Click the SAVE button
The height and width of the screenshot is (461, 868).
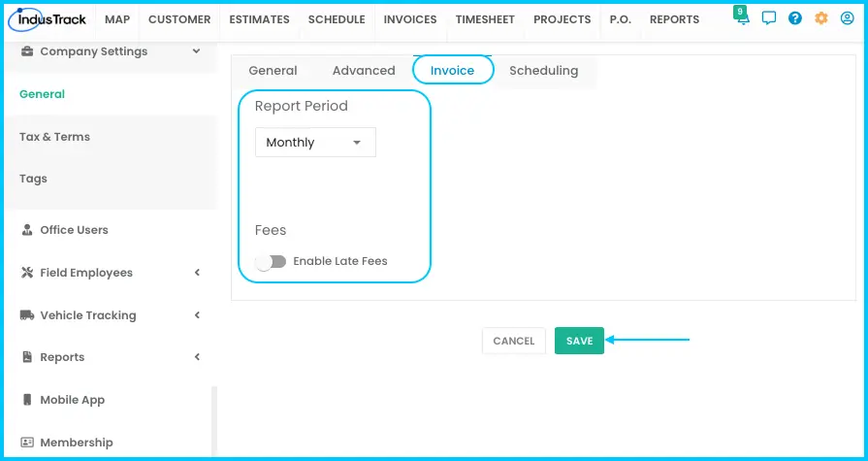[579, 341]
